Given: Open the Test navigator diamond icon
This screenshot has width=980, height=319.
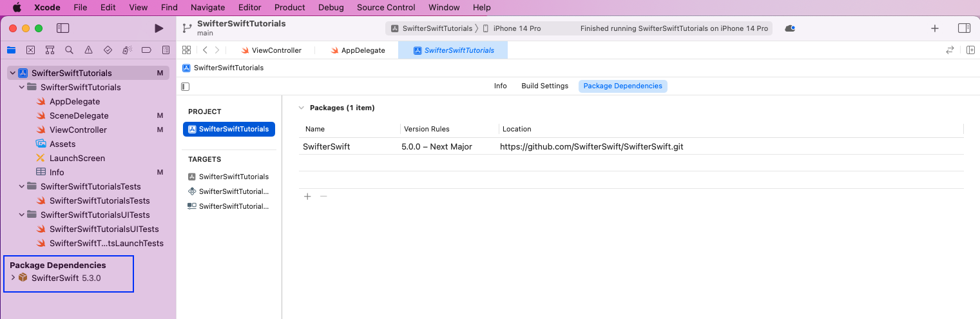Looking at the screenshot, I should coord(108,50).
